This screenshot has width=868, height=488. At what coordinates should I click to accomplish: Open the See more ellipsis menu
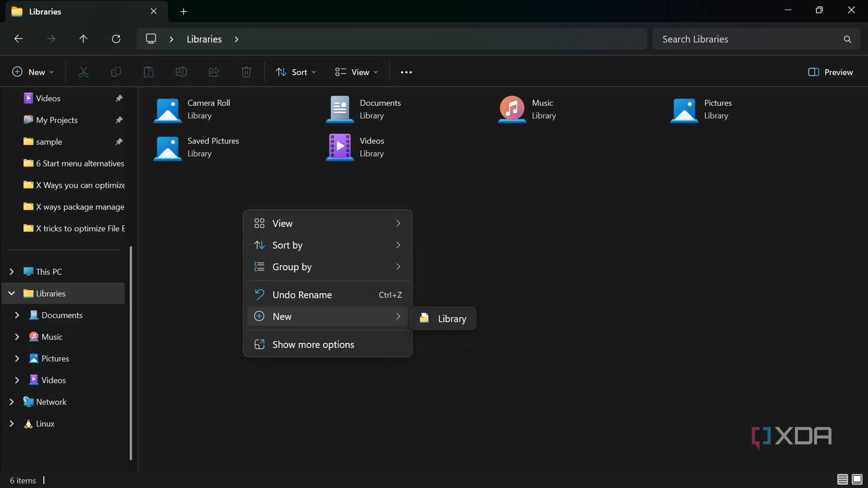click(x=406, y=72)
